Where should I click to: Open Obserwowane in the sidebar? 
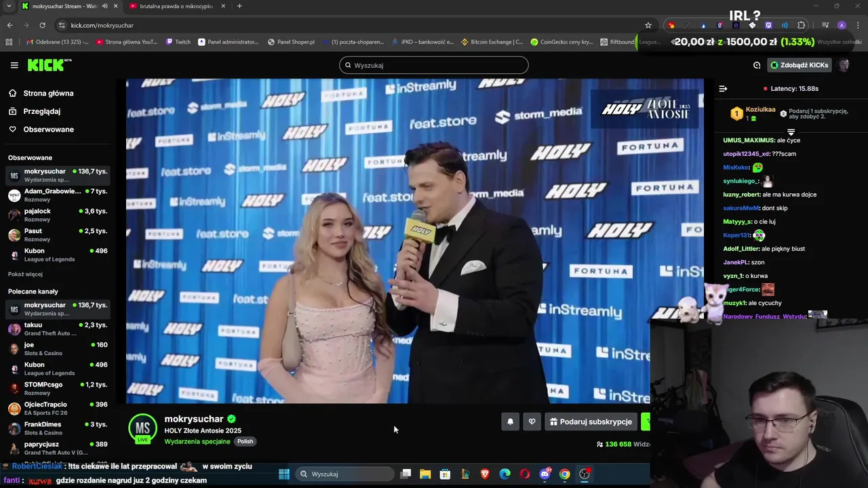(48, 129)
